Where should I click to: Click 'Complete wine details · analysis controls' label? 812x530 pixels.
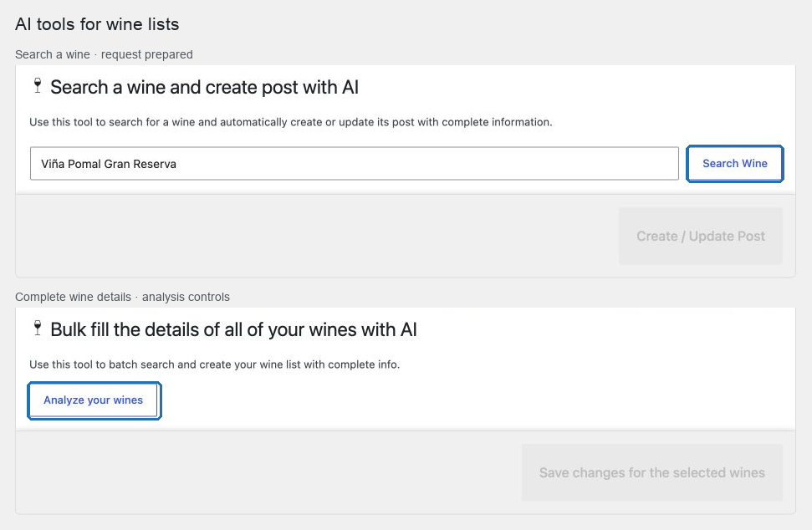pyautogui.click(x=122, y=297)
